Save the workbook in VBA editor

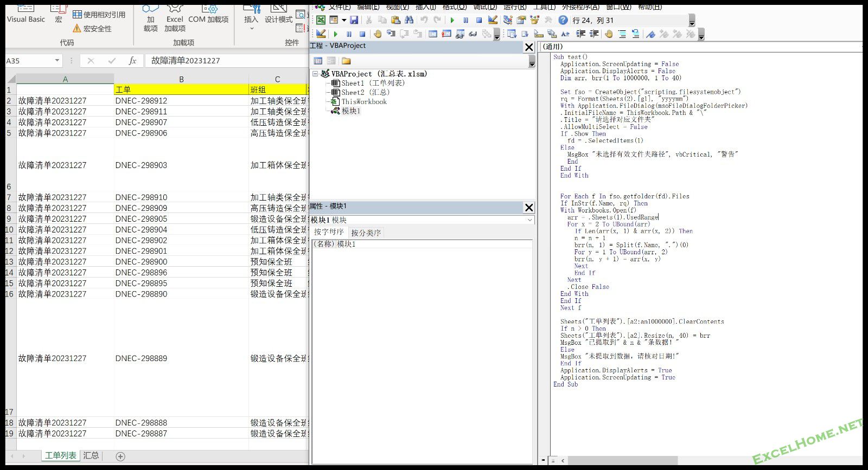point(354,20)
